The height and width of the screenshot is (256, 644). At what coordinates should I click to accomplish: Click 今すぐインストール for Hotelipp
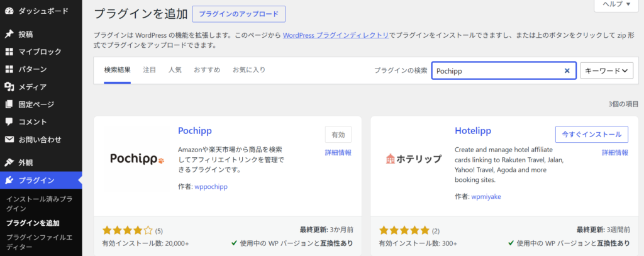pos(591,135)
